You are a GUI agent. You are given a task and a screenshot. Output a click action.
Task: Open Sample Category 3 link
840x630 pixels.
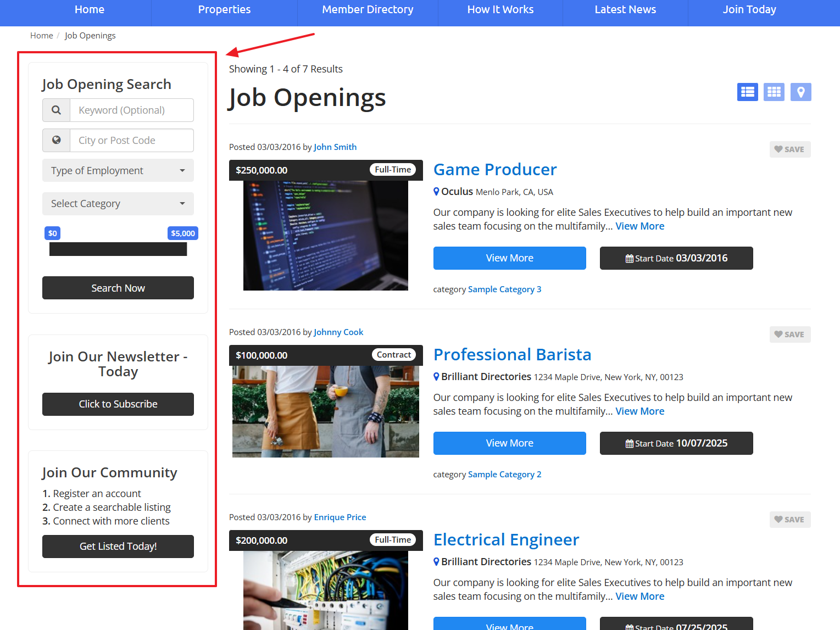[504, 289]
